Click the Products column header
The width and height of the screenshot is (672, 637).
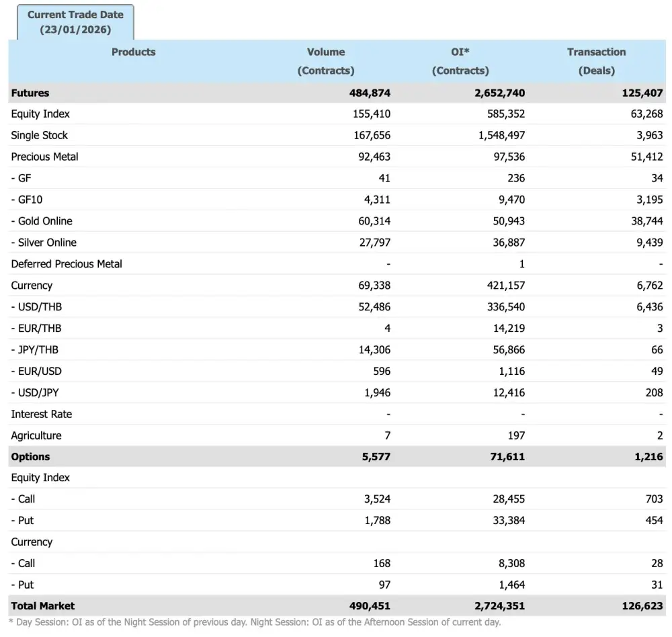pos(133,52)
